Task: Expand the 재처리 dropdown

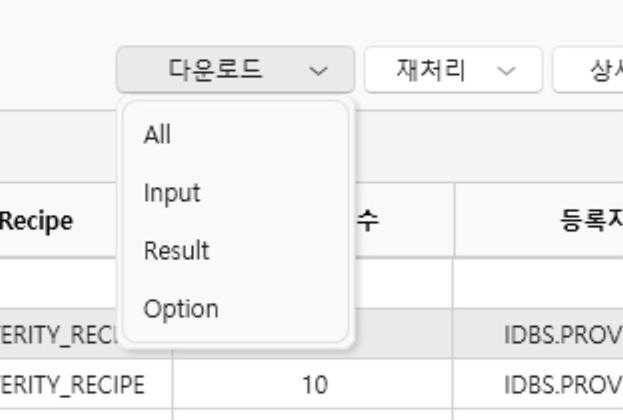Action: (x=452, y=70)
